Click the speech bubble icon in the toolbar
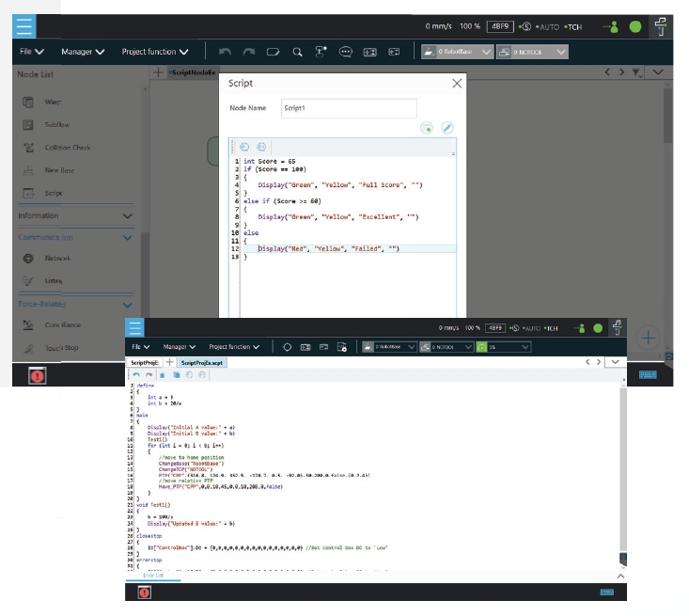689x616 pixels. tap(345, 52)
